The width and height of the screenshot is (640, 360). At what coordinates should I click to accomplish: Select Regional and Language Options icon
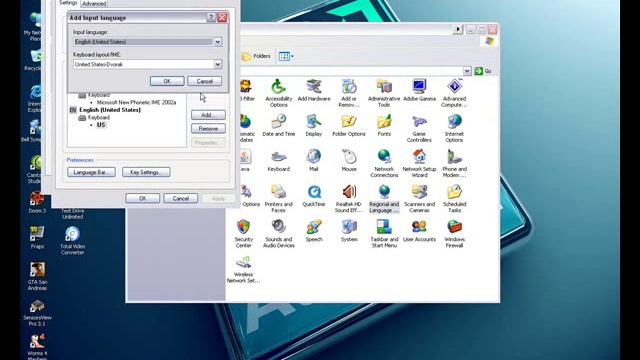point(384,198)
